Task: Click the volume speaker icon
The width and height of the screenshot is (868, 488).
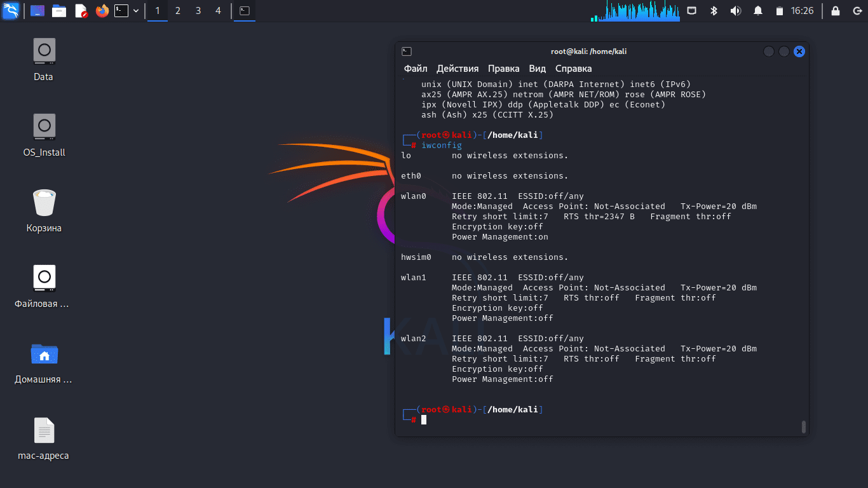Action: coord(735,11)
